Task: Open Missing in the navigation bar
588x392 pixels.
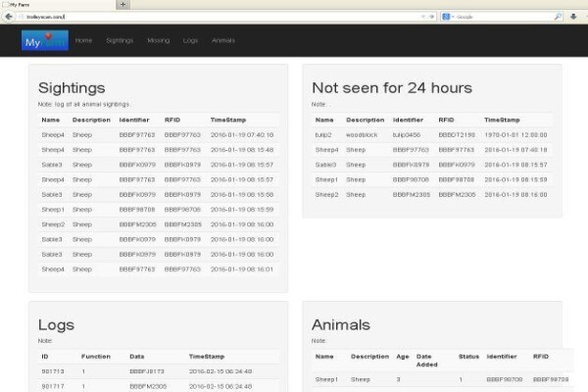Action: [x=158, y=40]
